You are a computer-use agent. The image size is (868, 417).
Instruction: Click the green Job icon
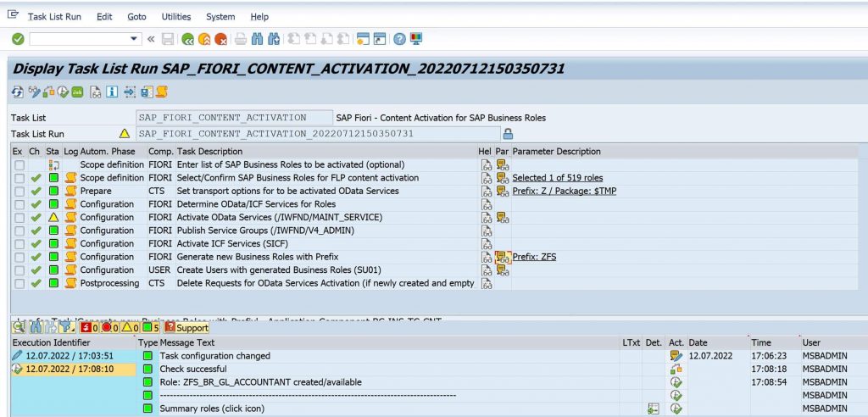pos(77,92)
